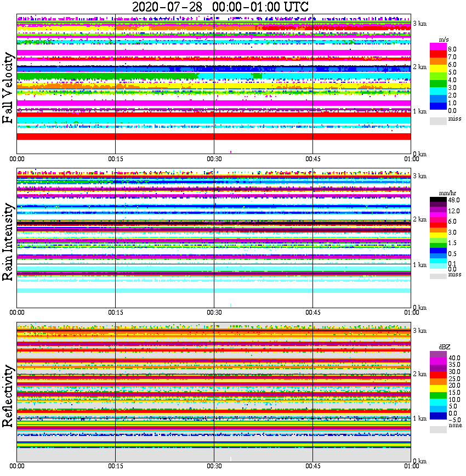Click "1 km" beside the Fall Velocity panel
The image size is (466, 476).
pos(420,111)
